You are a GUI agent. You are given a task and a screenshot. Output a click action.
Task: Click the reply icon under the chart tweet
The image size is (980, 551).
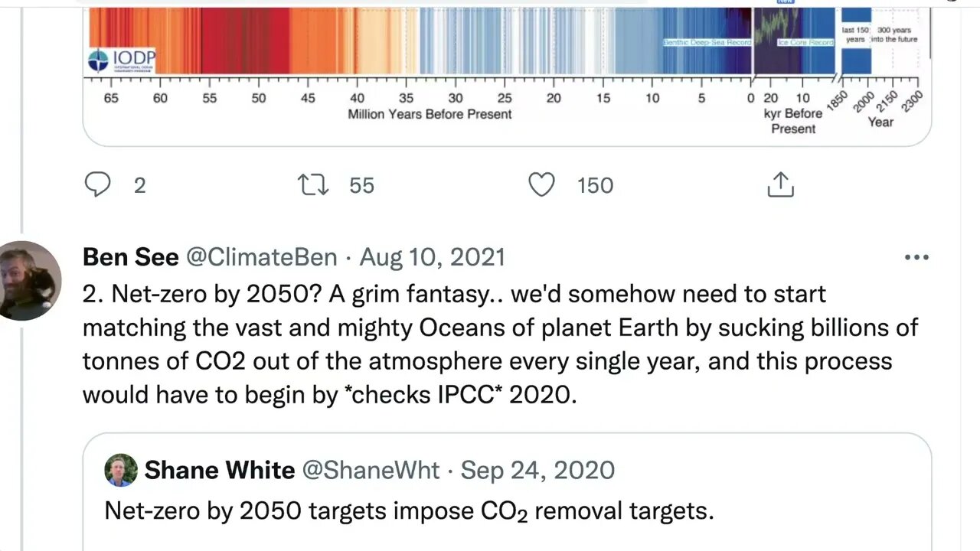[97, 185]
